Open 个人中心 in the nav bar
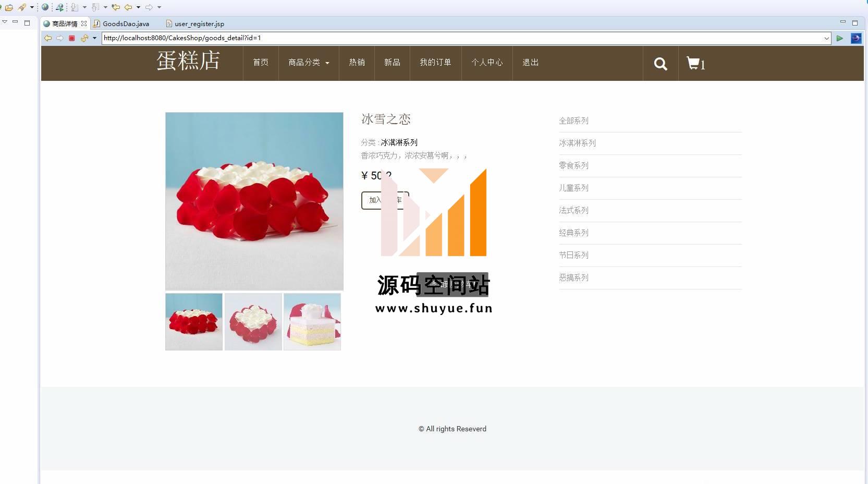The height and width of the screenshot is (484, 868). tap(487, 63)
